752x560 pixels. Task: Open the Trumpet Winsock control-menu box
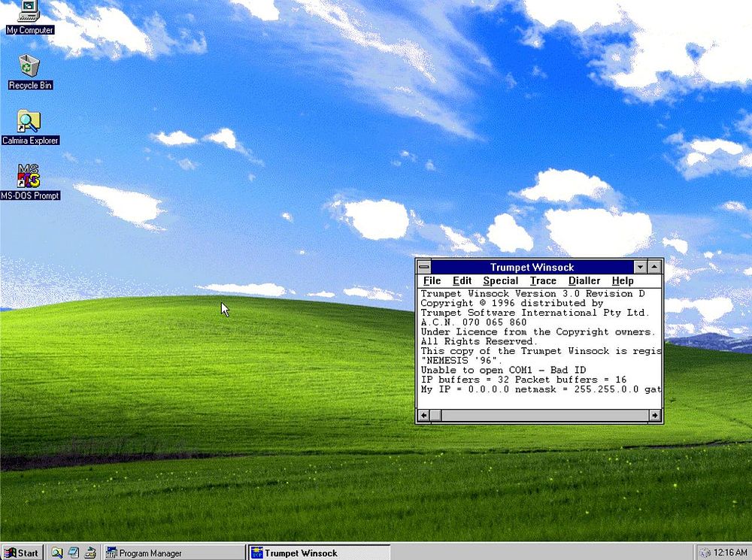(424, 267)
